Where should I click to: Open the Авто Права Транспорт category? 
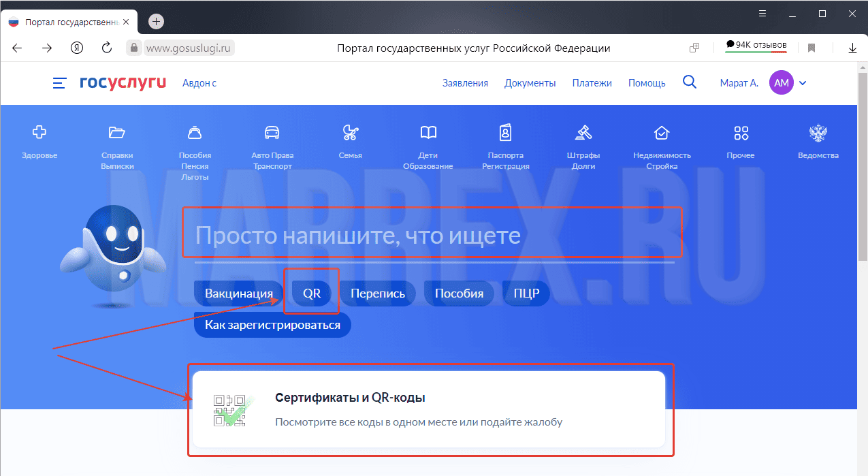click(x=272, y=147)
